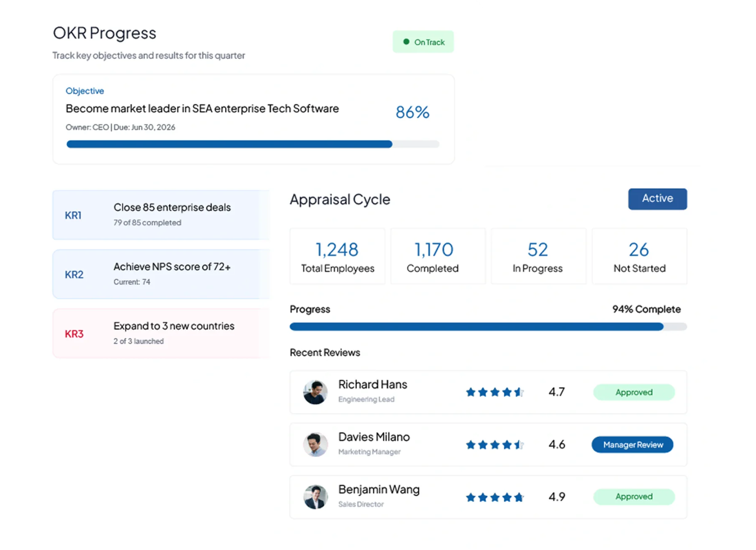Click the star rating for Davies Milano
756x550 pixels.
click(x=495, y=445)
